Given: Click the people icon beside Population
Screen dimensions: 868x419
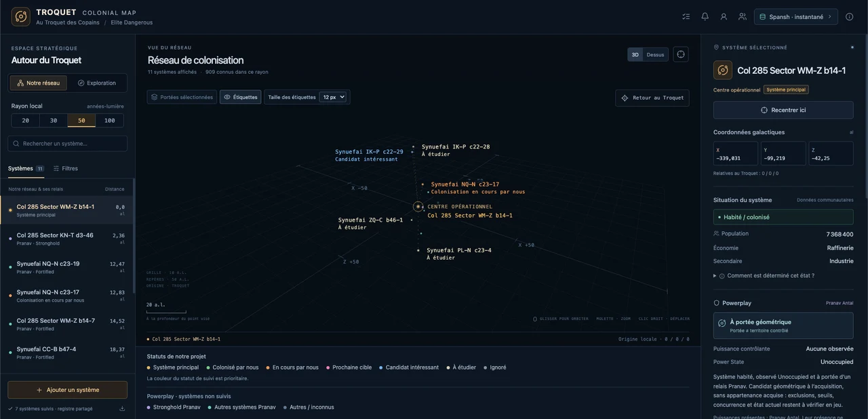Looking at the screenshot, I should pos(717,234).
